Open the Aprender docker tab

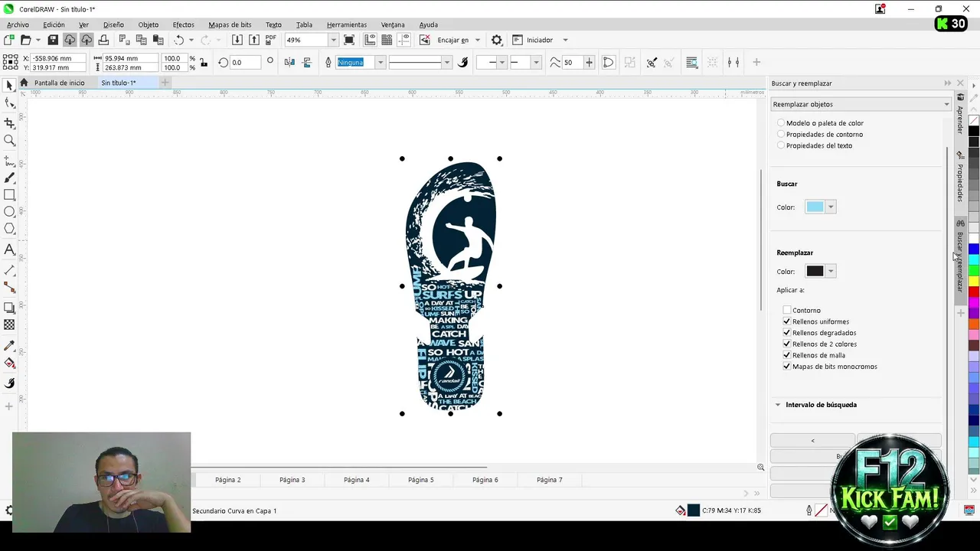(960, 115)
